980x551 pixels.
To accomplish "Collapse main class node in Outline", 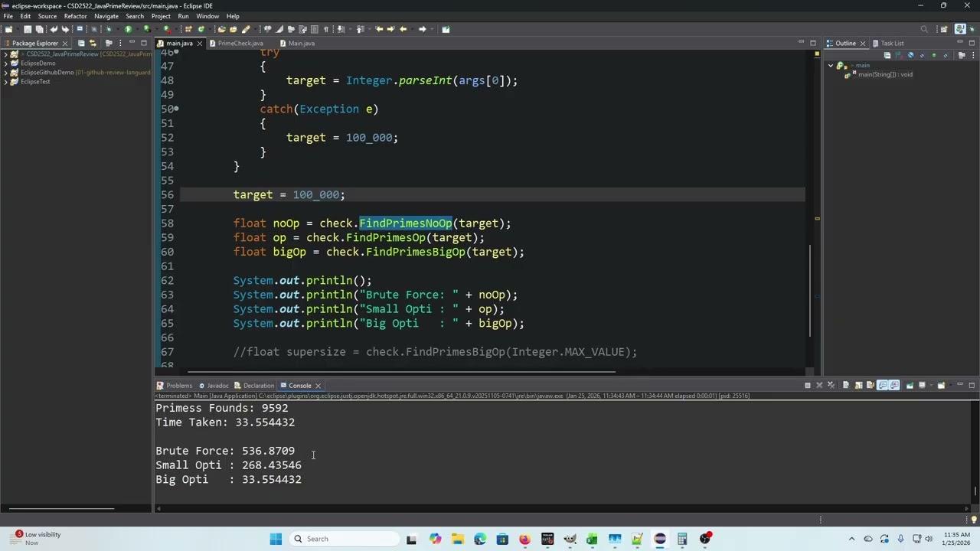I will click(x=831, y=66).
